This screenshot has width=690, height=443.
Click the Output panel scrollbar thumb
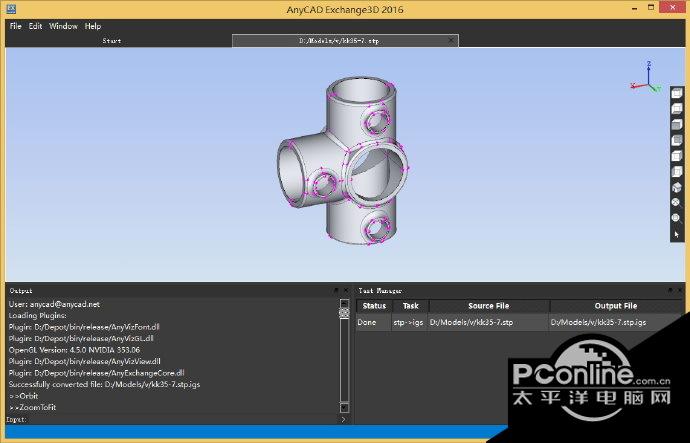click(344, 313)
